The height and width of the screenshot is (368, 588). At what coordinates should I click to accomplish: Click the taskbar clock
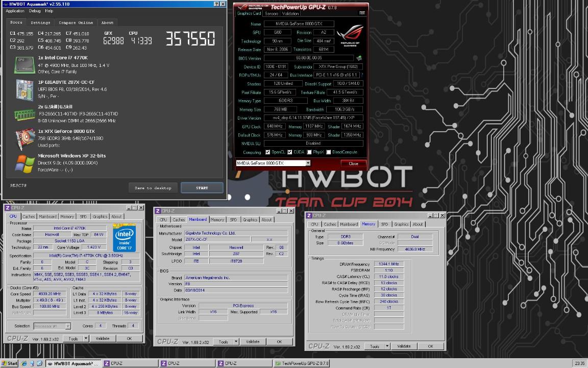[x=579, y=363]
